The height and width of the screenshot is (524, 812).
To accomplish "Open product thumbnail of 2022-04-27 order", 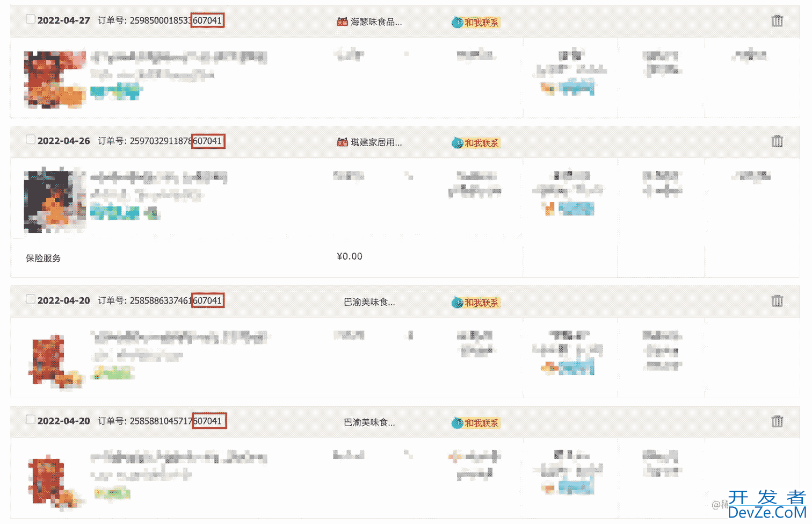I will (55, 80).
